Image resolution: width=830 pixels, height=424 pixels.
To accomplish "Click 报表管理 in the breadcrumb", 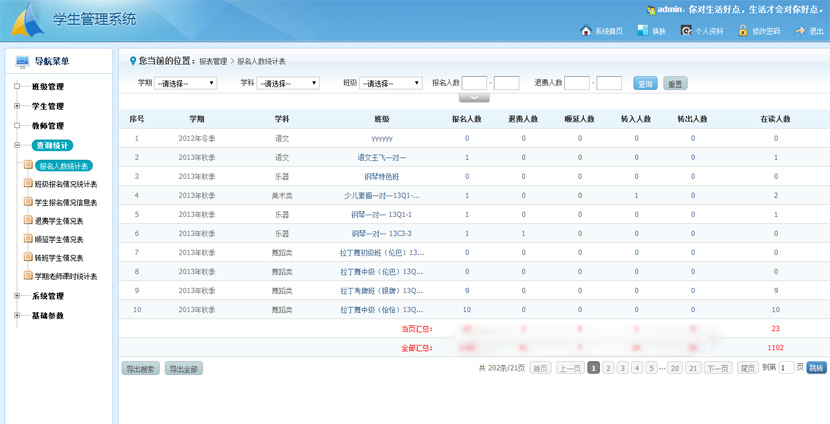I will tap(213, 61).
